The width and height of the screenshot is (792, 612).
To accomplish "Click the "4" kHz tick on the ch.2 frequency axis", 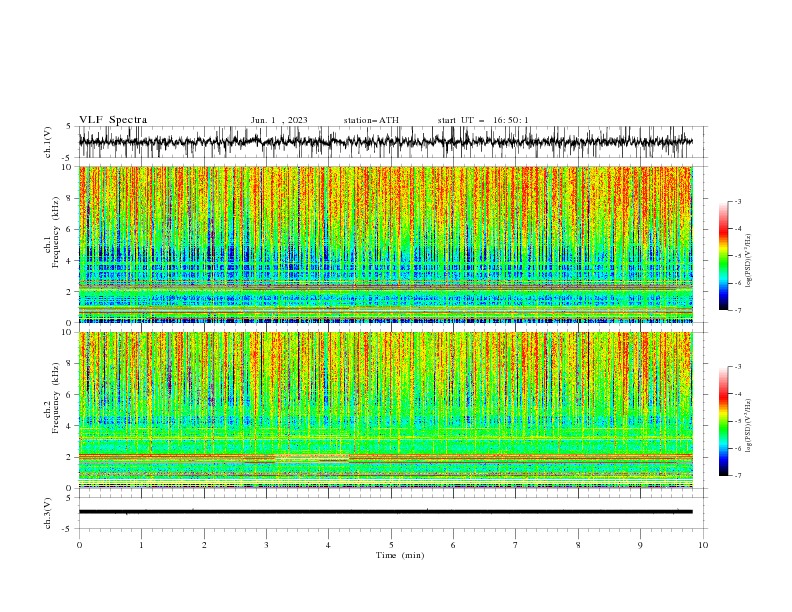I will point(70,426).
